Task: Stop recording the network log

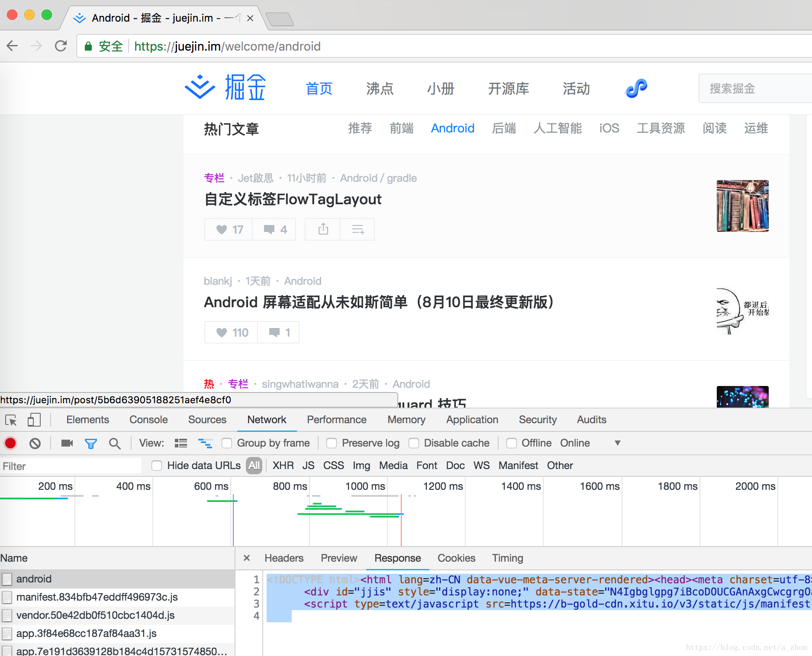Action: click(10, 443)
